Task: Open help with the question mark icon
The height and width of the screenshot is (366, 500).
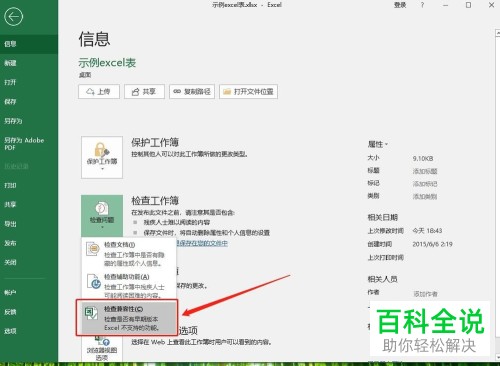Action: tap(422, 5)
